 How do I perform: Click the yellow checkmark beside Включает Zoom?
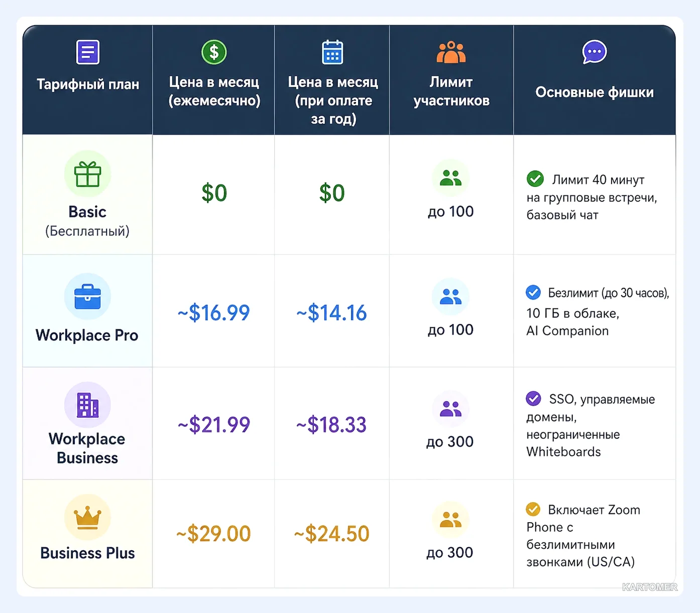pyautogui.click(x=533, y=509)
